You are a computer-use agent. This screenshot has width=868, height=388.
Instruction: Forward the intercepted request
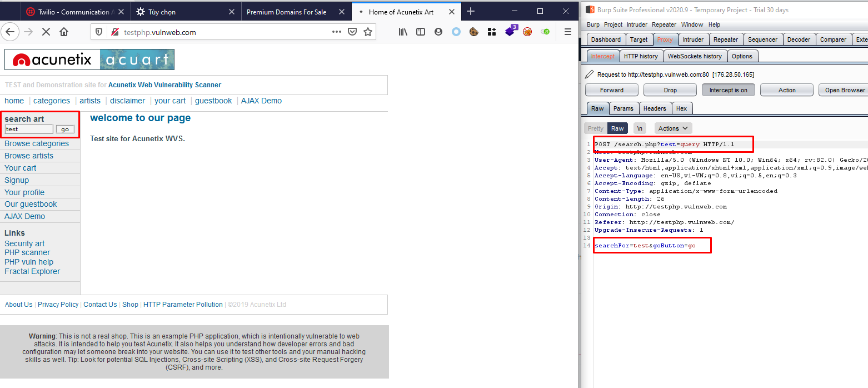coord(612,90)
